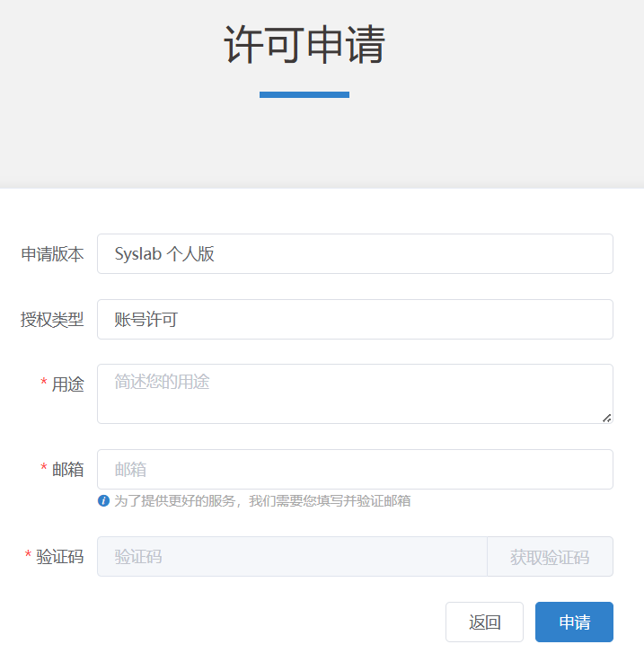The image size is (644, 662).
Task: Click the 申请版本 label
Action: click(x=52, y=254)
